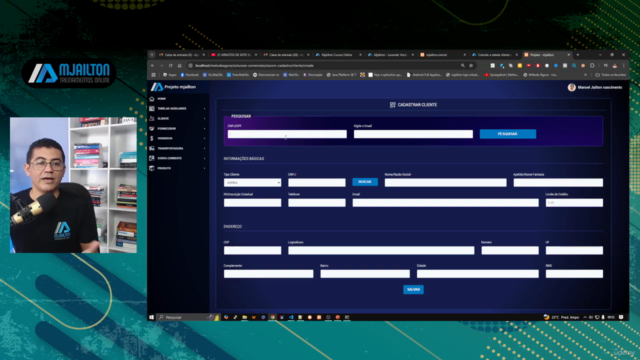Switch to the Mjailton Cursos Online tab
Image resolution: width=640 pixels, height=360 pixels.
pyautogui.click(x=337, y=55)
